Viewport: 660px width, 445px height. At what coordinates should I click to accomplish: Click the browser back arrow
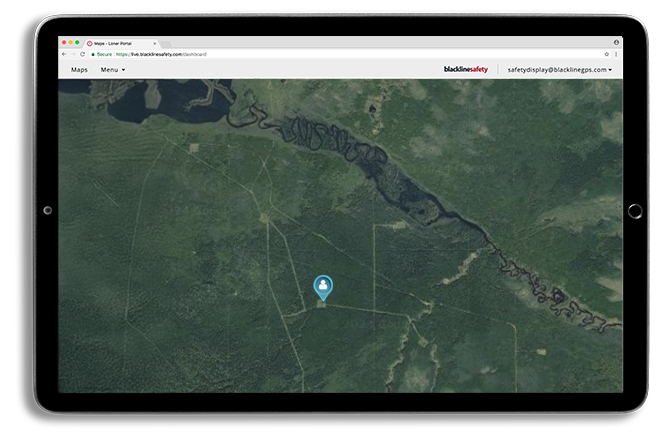[x=64, y=54]
